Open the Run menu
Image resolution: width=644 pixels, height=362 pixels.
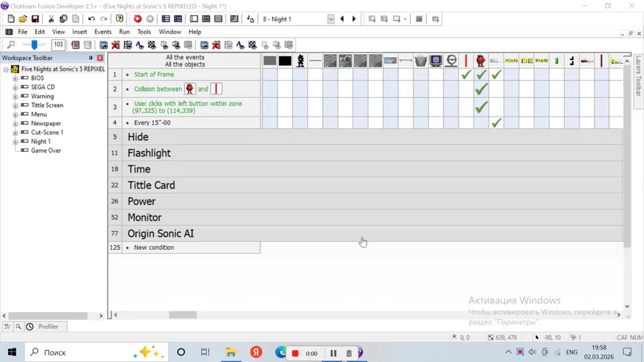pos(124,31)
